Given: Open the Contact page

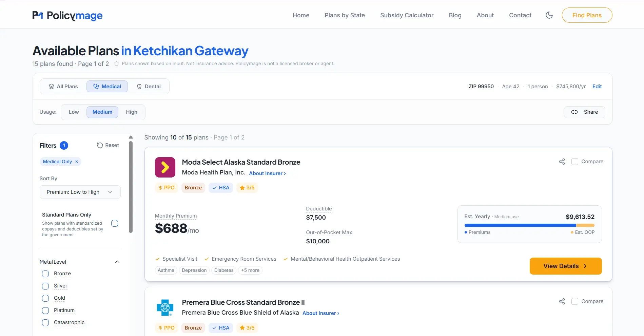Looking at the screenshot, I should coord(520,15).
